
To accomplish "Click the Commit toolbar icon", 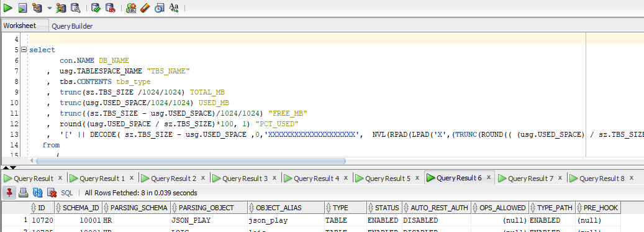I will tap(96, 7).
